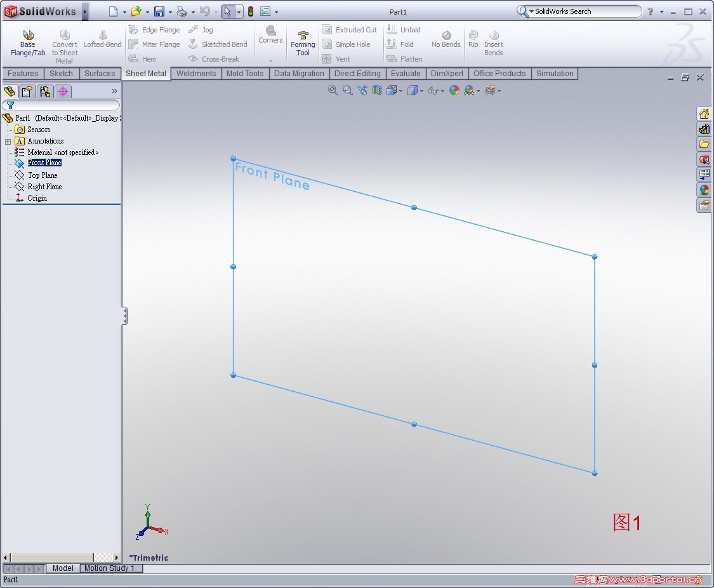Click the Rebuild traffic light icon

point(251,12)
